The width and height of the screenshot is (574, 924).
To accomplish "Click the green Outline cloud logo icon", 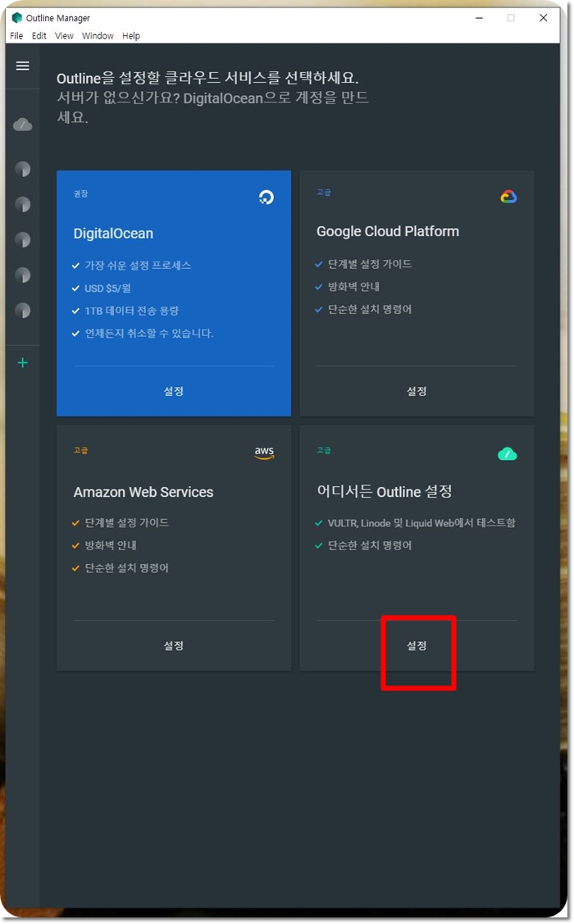I will [508, 453].
